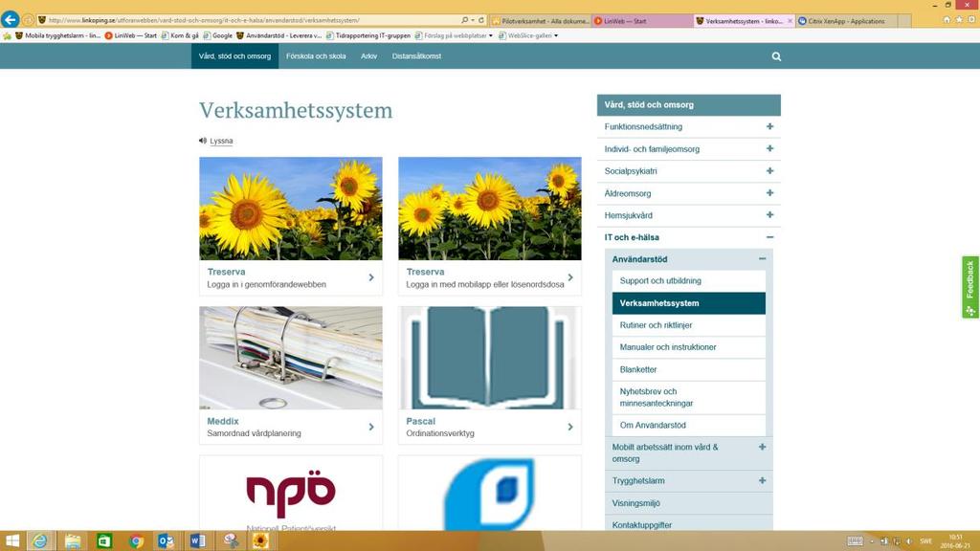Image resolution: width=980 pixels, height=551 pixels.
Task: Open the Windows Store taskbar icon
Action: click(x=104, y=541)
